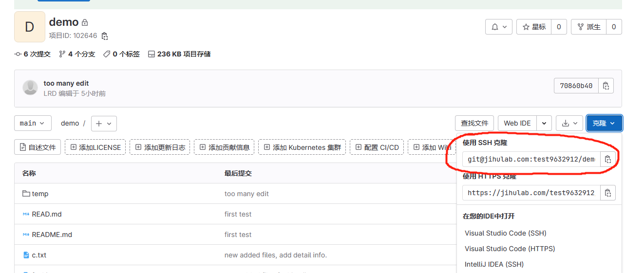The width and height of the screenshot is (644, 273).
Task: Open the c.txt file
Action: pos(39,255)
